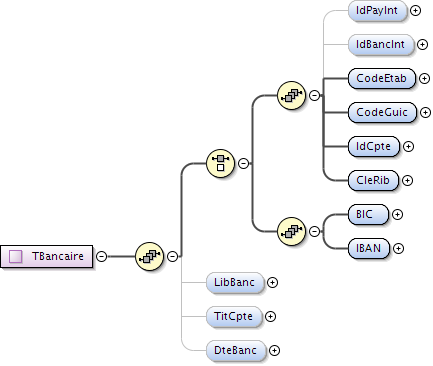Collapse the choice compositor branch
The height and width of the screenshot is (366, 433).
[x=244, y=163]
